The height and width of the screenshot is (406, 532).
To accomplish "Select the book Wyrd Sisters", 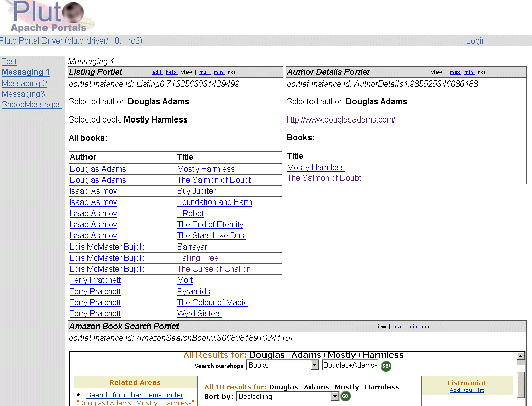I will point(199,313).
